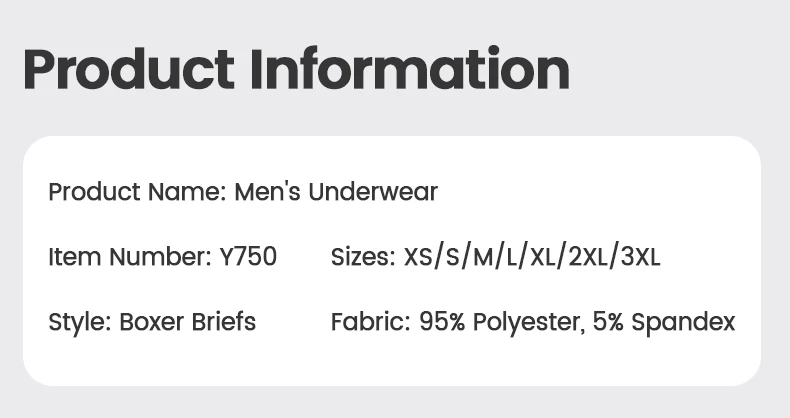Click the M size in the list

(483, 257)
